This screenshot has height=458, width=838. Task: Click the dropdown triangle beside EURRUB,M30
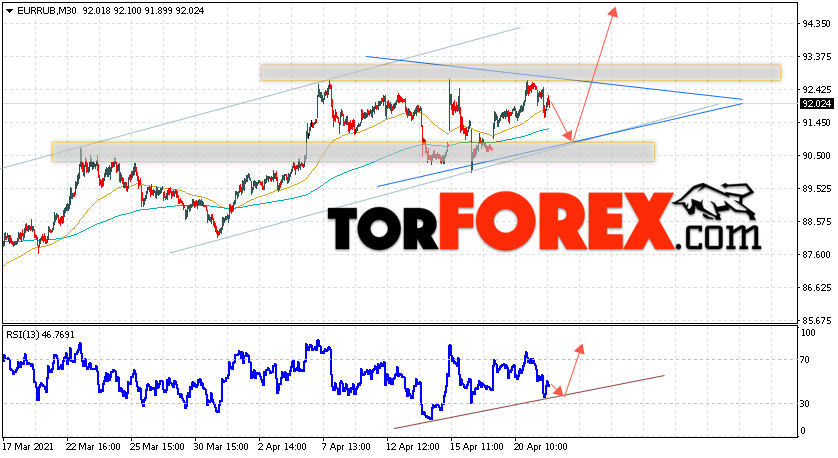10,11
